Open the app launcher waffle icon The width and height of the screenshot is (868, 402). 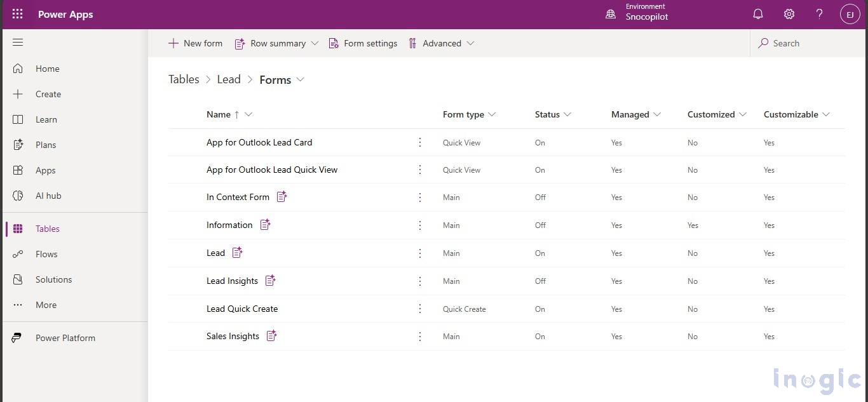(x=18, y=14)
